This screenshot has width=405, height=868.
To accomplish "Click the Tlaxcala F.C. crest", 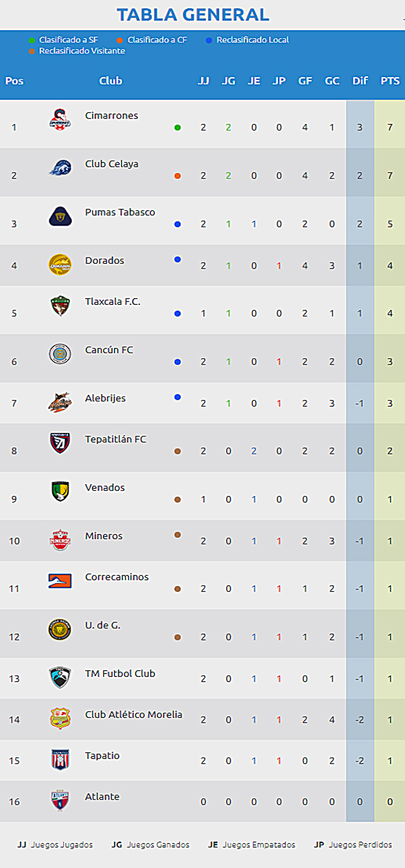I will click(60, 306).
